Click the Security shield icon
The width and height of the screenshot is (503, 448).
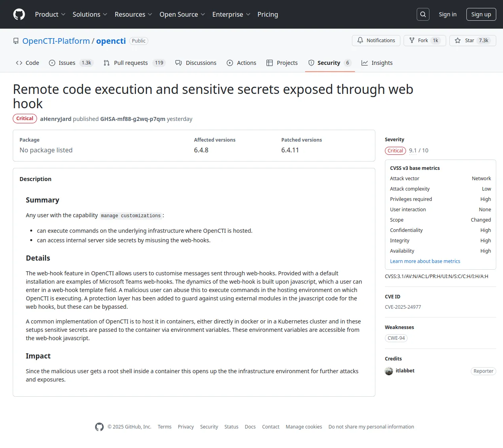(x=311, y=63)
